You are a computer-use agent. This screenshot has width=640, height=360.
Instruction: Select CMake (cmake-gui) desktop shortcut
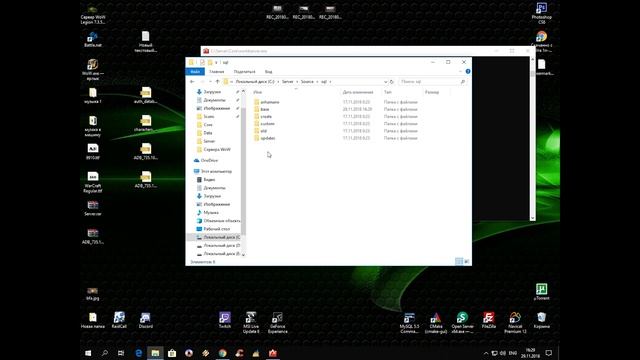436,323
